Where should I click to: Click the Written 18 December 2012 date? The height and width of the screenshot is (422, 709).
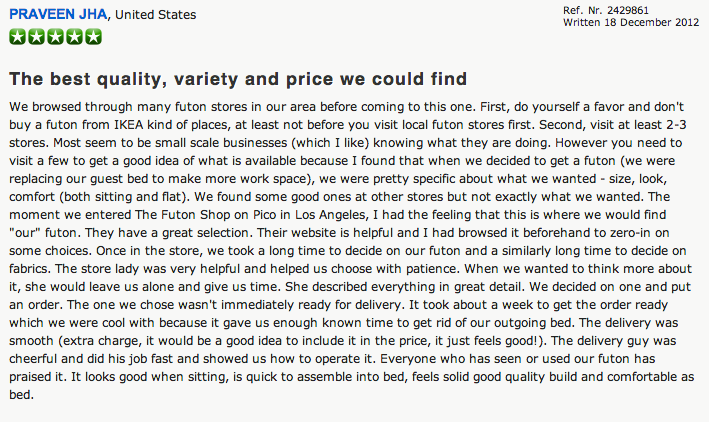(631, 22)
